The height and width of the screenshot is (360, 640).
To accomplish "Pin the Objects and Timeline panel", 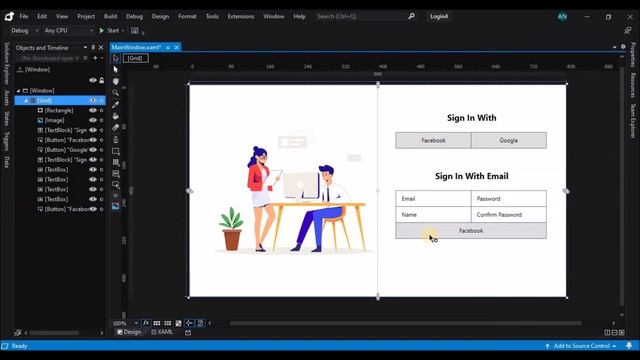I will (93, 48).
